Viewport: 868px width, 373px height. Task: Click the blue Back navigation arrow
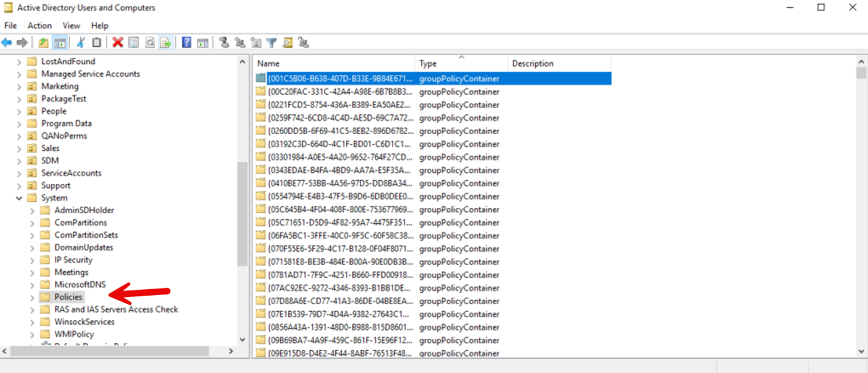pos(7,42)
